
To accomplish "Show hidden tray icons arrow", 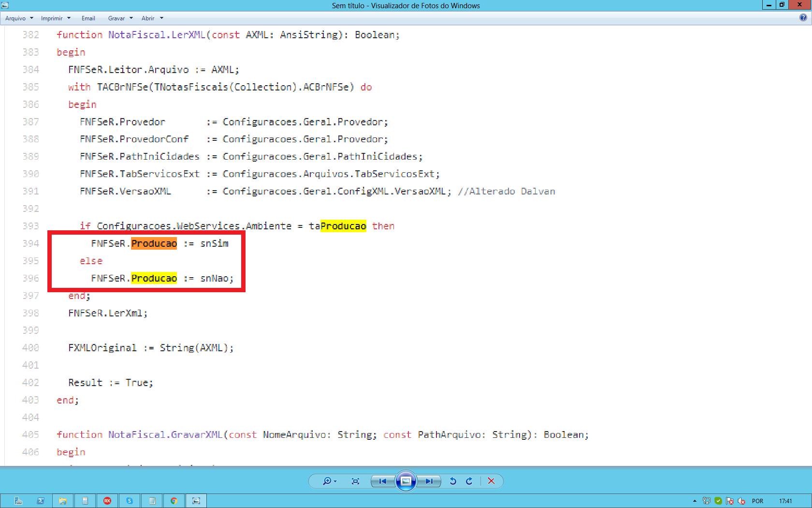I will [695, 501].
